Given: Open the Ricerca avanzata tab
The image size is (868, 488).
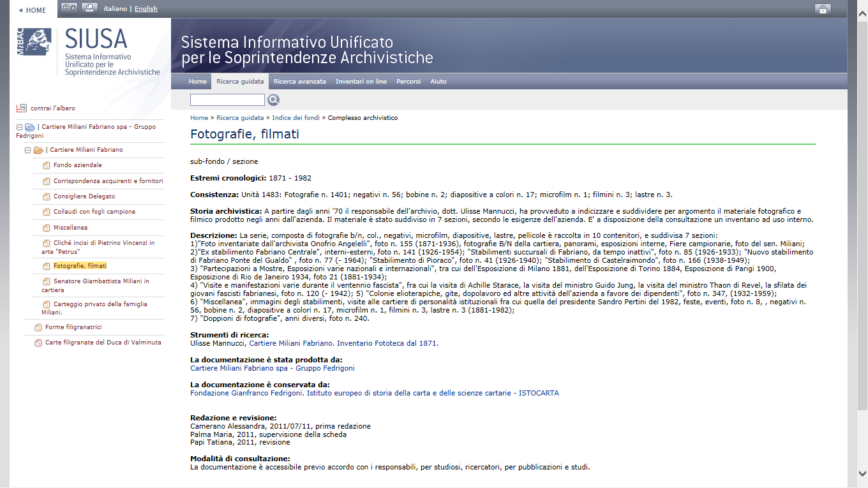Looking at the screenshot, I should point(300,82).
